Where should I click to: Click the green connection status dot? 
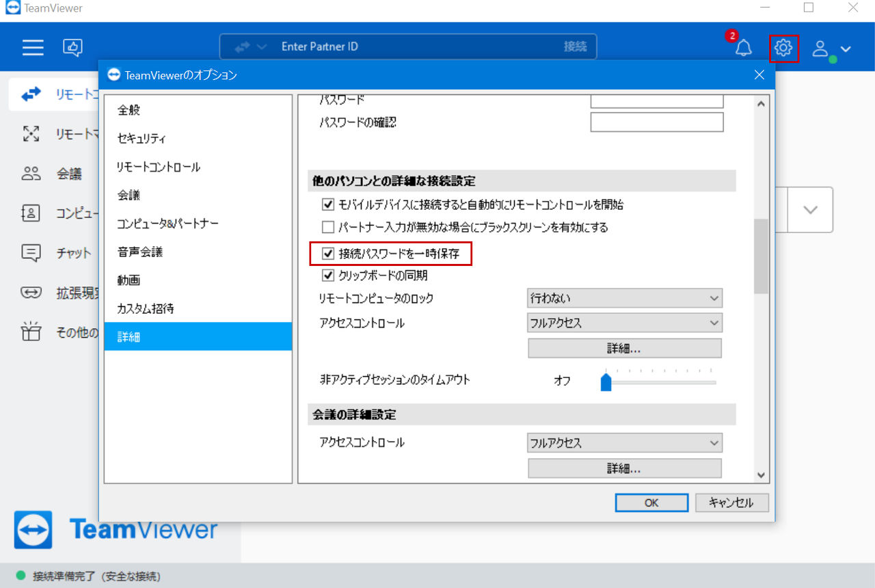[x=21, y=576]
